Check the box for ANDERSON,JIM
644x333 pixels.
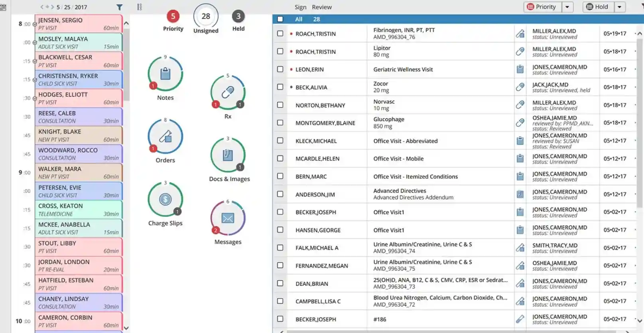280,194
